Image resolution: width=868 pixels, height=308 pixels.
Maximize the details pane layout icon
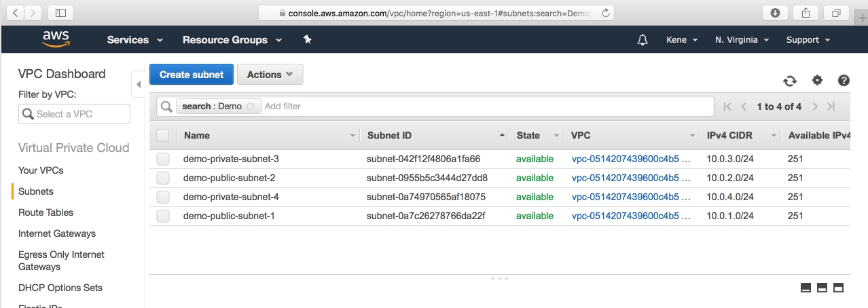(x=838, y=288)
